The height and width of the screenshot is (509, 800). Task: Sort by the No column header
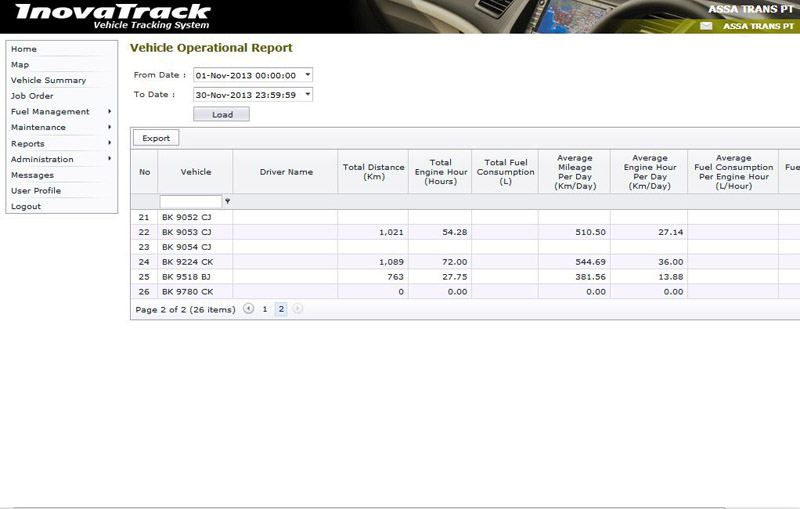[144, 172]
